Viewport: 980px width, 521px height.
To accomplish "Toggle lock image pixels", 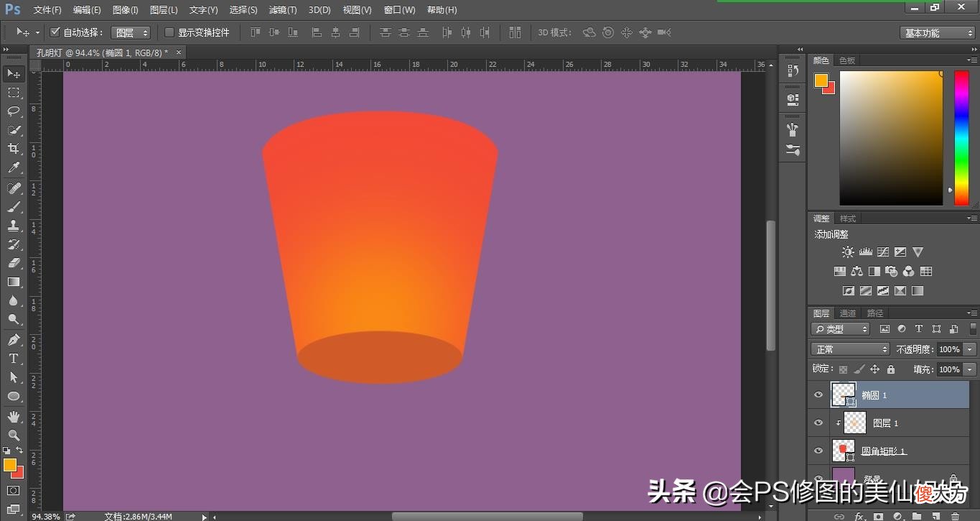I will tap(859, 369).
